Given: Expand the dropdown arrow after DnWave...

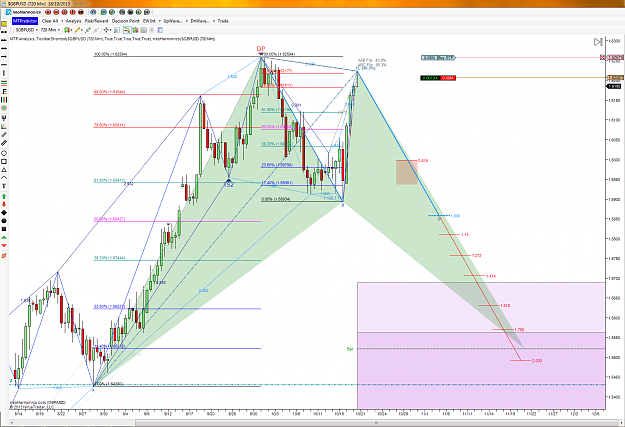Looking at the screenshot, I should (214, 21).
